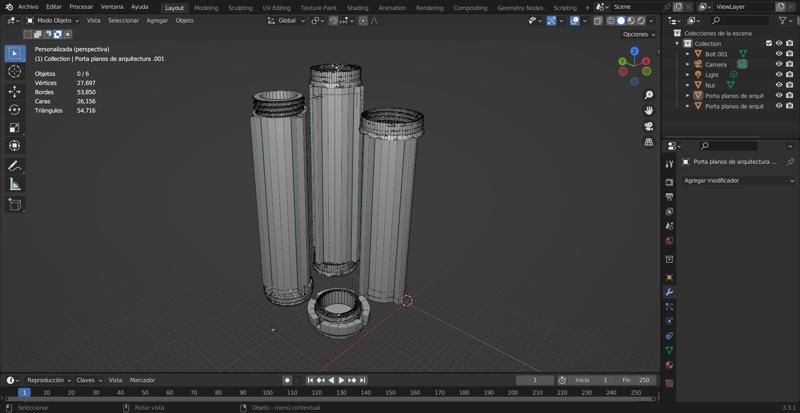Select the Add Cube tool
Image resolution: width=800 pixels, height=413 pixels.
pyautogui.click(x=14, y=204)
